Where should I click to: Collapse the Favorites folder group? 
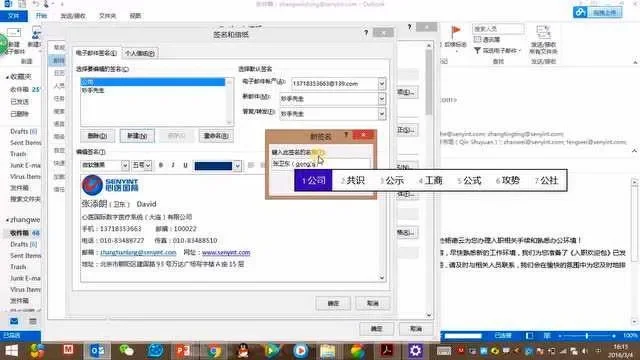click(7, 77)
